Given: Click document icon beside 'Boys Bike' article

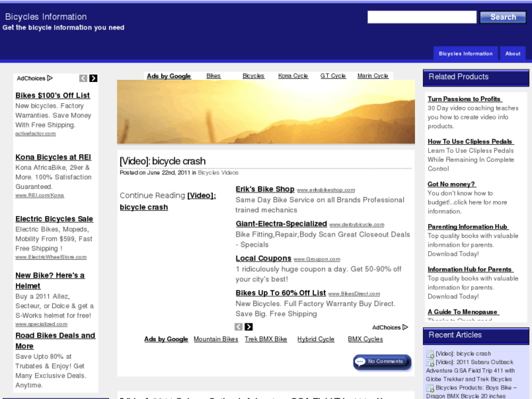Looking at the screenshot, I should [430, 388].
